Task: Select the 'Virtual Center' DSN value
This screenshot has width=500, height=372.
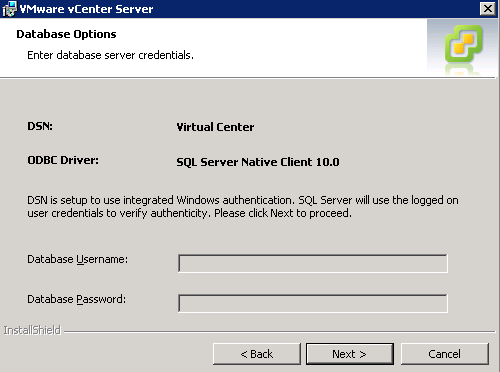Action: pyautogui.click(x=215, y=127)
